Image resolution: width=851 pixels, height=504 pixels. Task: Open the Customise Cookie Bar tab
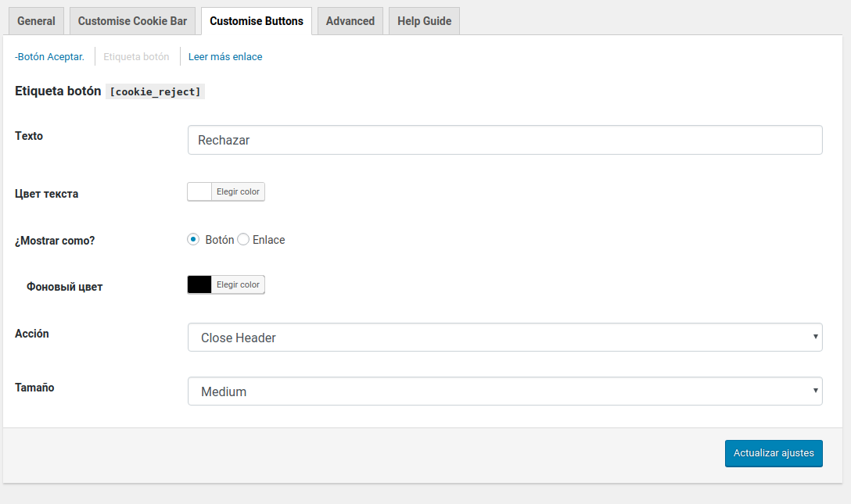132,21
